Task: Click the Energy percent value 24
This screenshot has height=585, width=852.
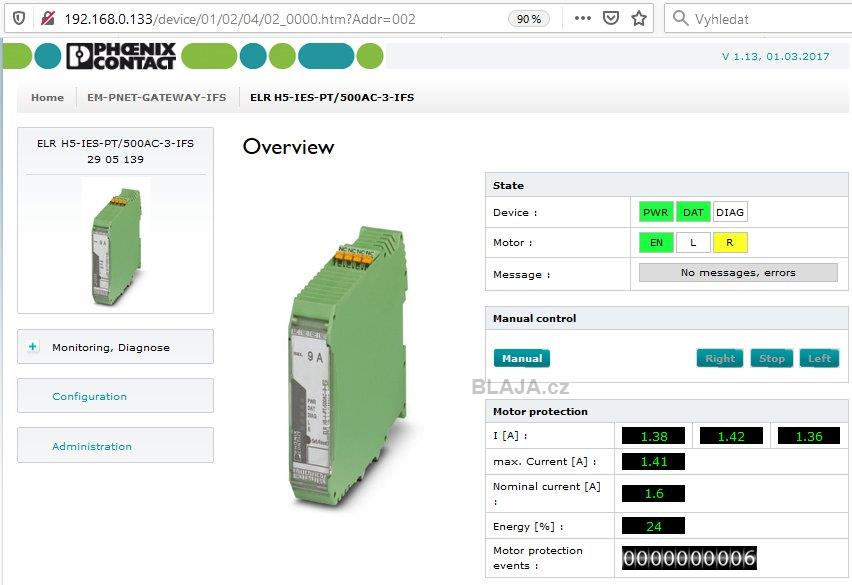Action: coord(654,526)
